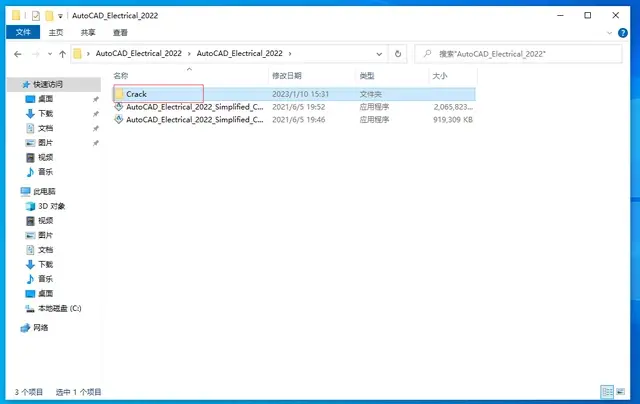Click the second AutoCAD_Electrical_2022 breadcrumb

pos(240,53)
